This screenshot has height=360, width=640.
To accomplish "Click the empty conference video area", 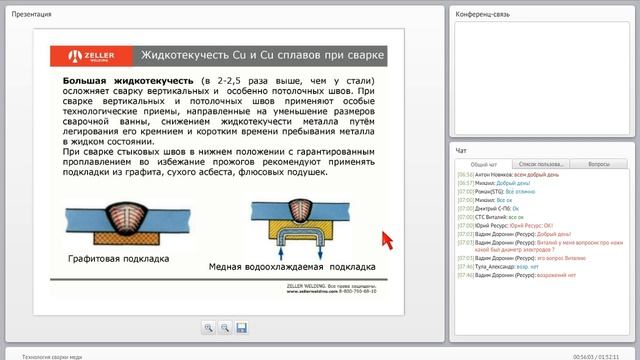I will pyautogui.click(x=542, y=78).
